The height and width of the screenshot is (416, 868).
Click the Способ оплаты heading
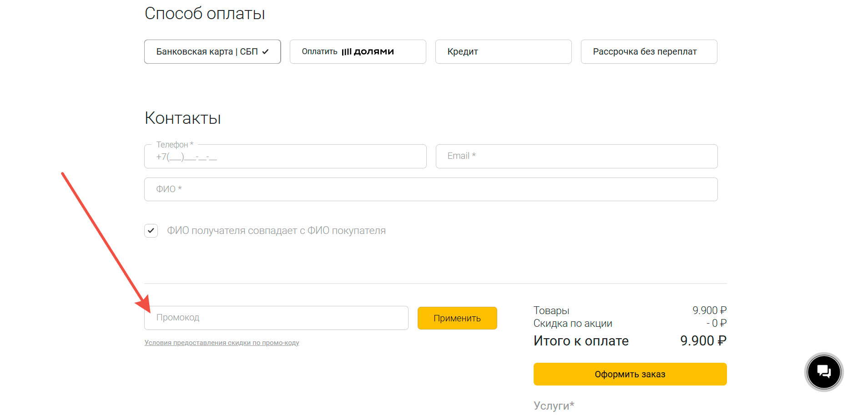coord(205,14)
